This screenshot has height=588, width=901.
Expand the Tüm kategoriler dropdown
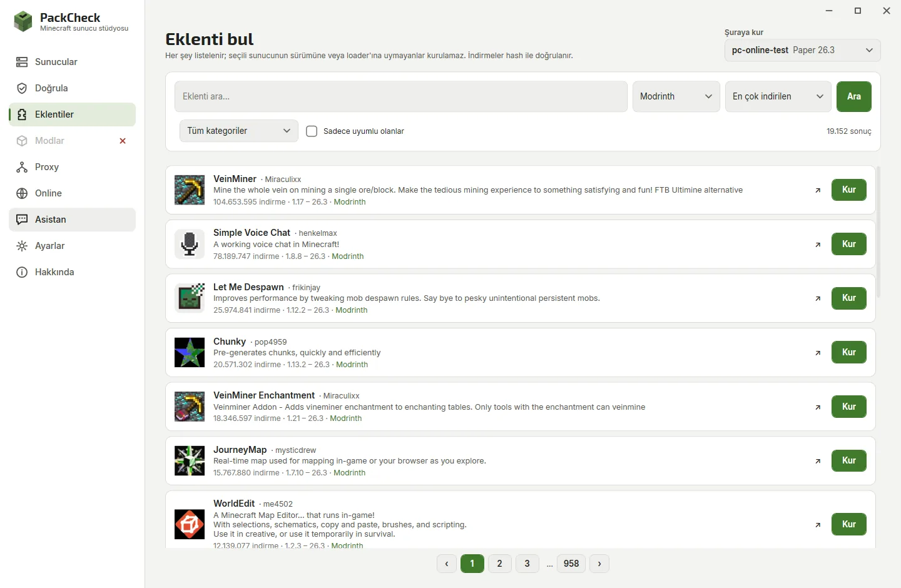point(239,131)
